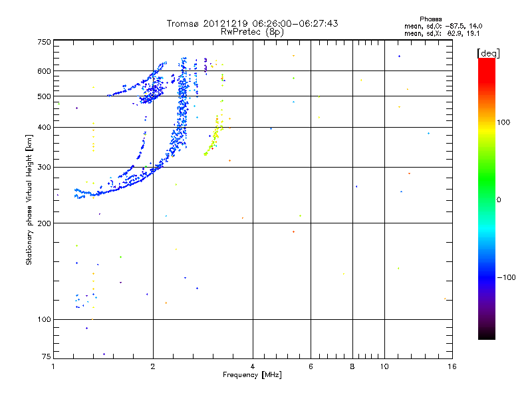The width and height of the screenshot is (532, 399).
Task: Click x-axis tick label 2
Action: 153,366
